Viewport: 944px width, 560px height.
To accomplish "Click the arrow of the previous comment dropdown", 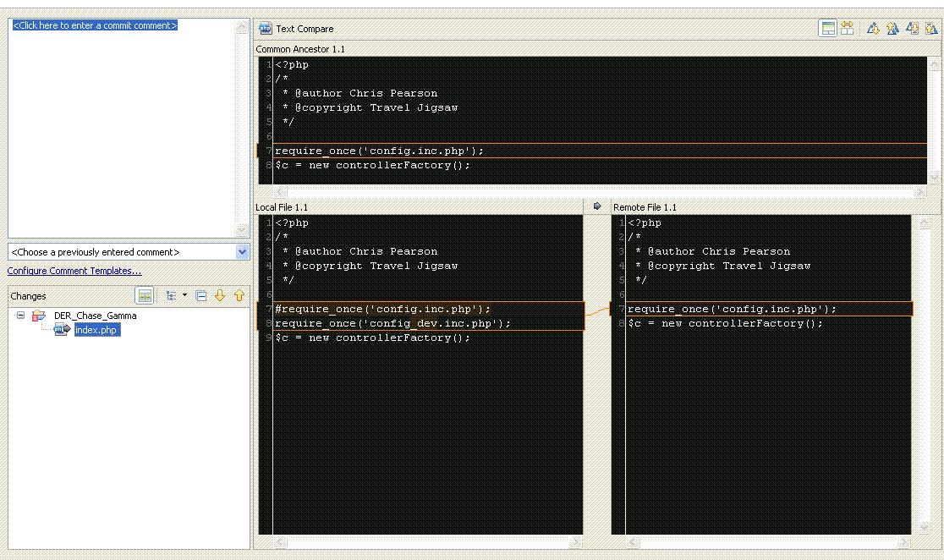I will pos(242,252).
